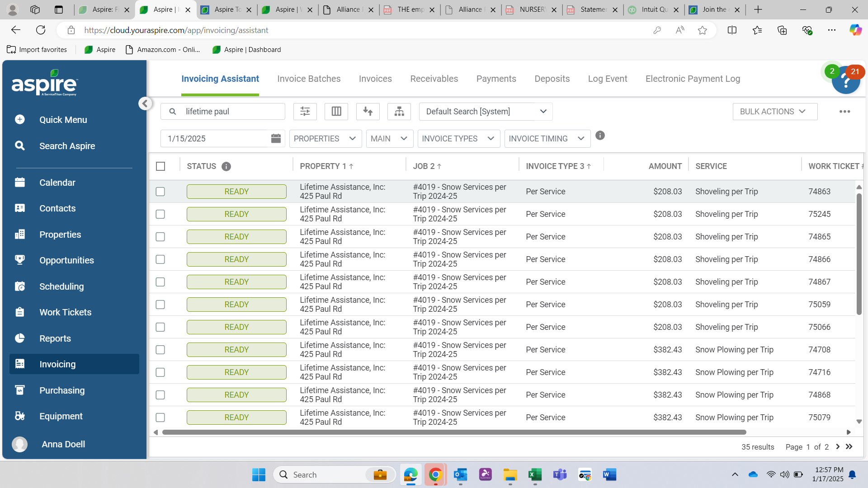Sort by the Invoice Type column header
The width and height of the screenshot is (868, 488).
pos(558,166)
